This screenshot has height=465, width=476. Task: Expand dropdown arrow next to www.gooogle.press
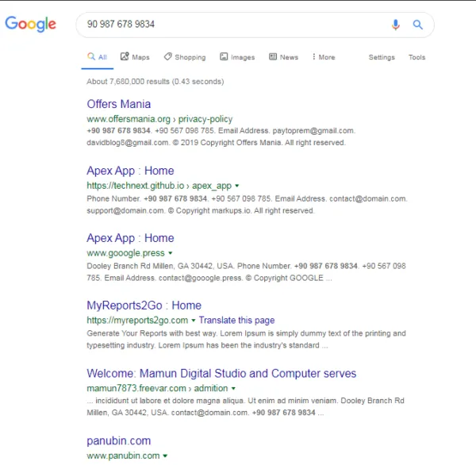coord(171,252)
